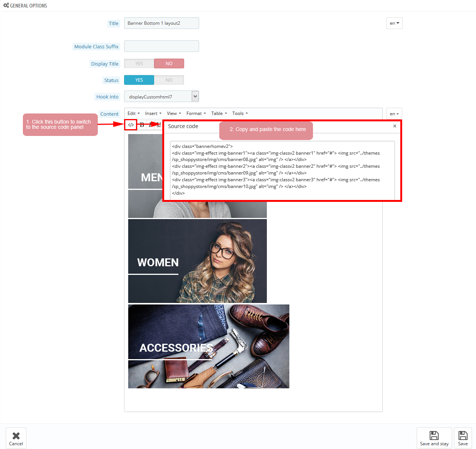Screen dimensions: 476x449
Task: Open the Insert menu in editor
Action: pos(153,113)
